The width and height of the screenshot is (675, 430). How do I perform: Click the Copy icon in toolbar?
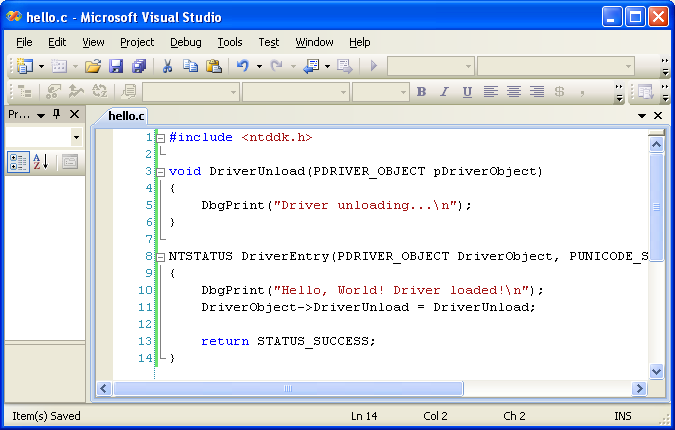pyautogui.click(x=190, y=66)
